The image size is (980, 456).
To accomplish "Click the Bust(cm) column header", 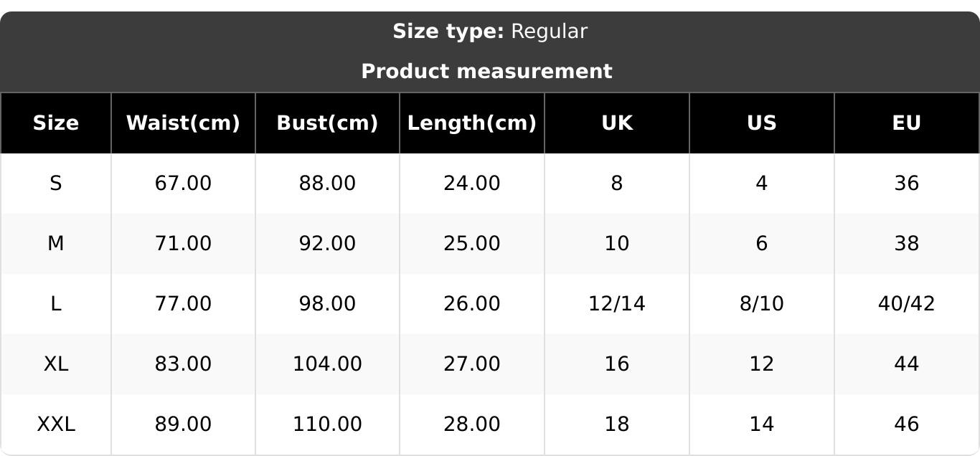I will (327, 123).
